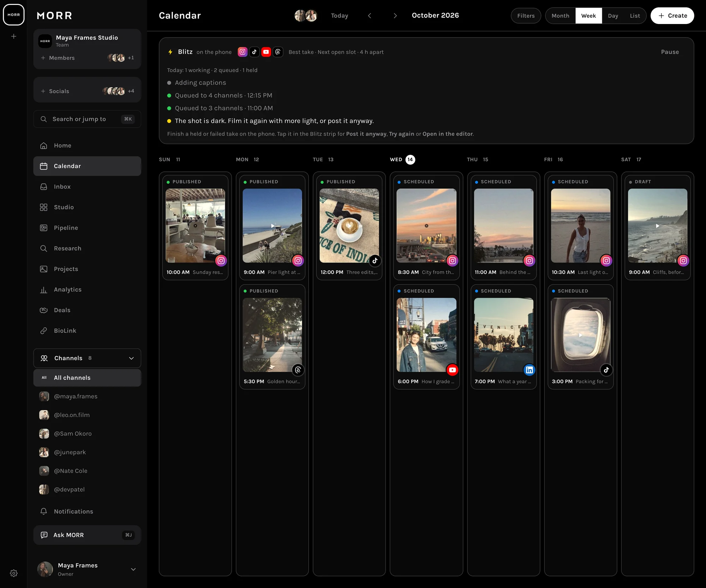Select Threads icon in Blitz strip

pyautogui.click(x=278, y=52)
